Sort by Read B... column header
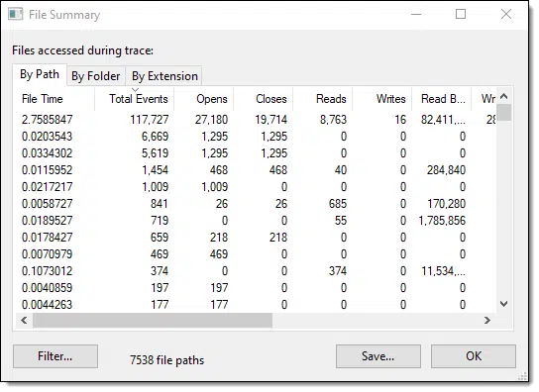Screen dimensions: 539x392 [442, 99]
